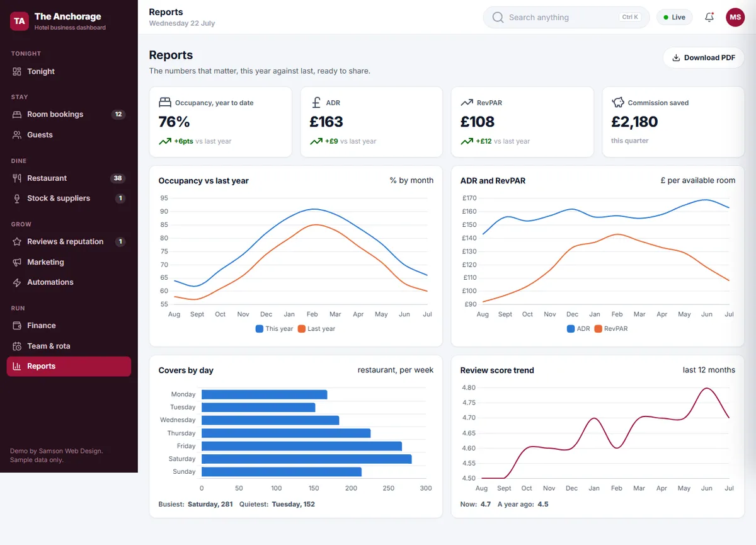756x545 pixels.
Task: Click the 'Review score trend' heading
Action: coord(497,370)
